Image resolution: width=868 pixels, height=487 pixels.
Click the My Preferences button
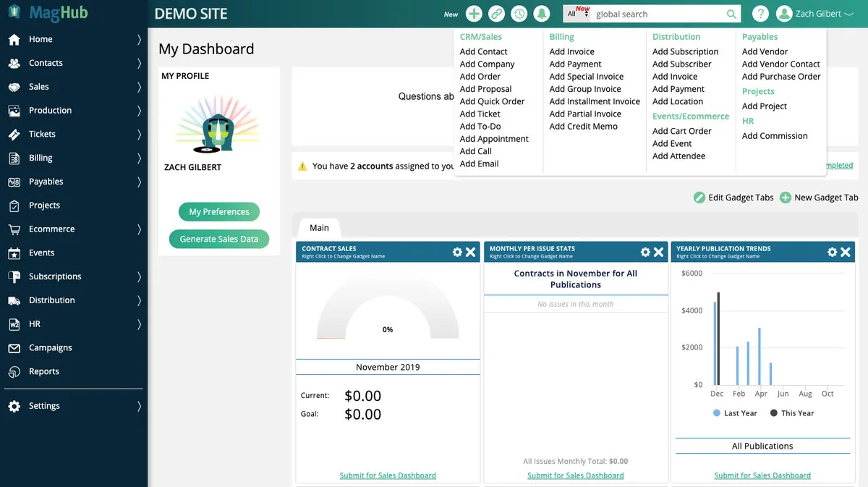(x=219, y=212)
